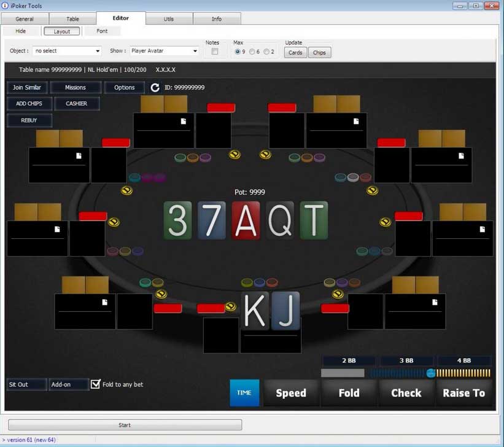Switch to the Utils tab

click(x=169, y=18)
